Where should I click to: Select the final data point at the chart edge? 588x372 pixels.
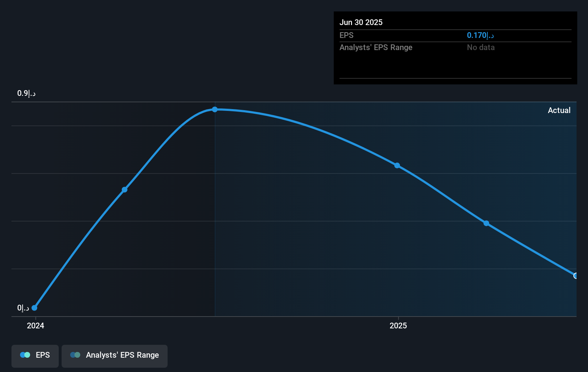(576, 276)
